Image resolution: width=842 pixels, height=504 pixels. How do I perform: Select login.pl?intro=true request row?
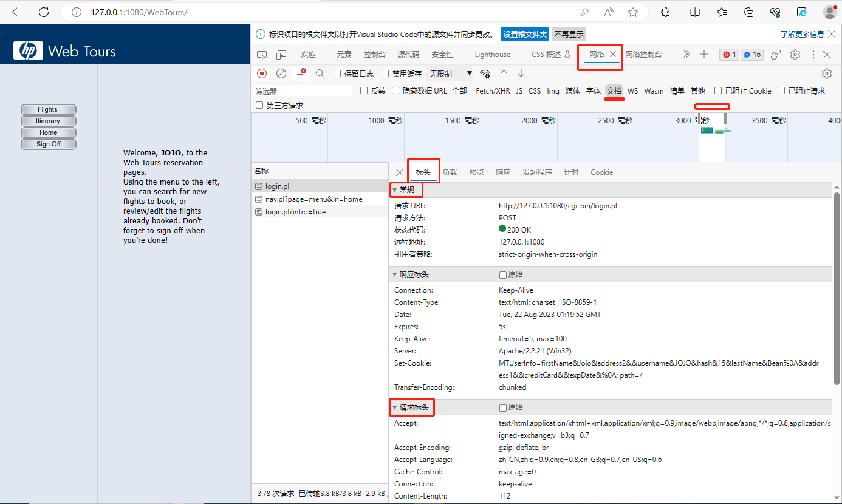click(x=320, y=212)
